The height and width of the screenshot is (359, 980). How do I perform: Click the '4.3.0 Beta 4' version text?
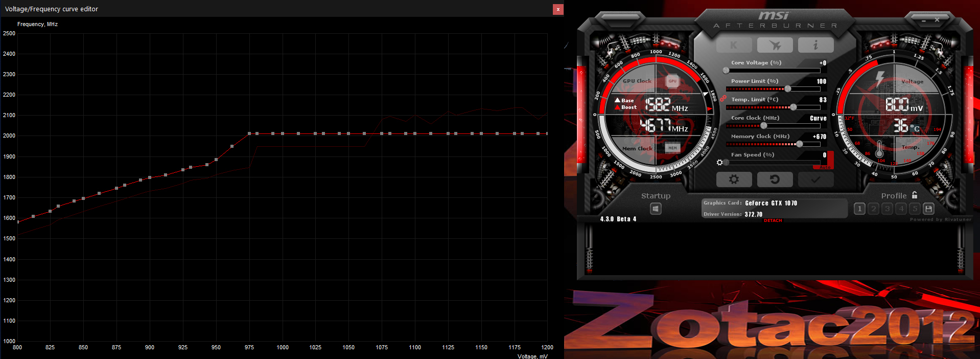click(x=618, y=219)
